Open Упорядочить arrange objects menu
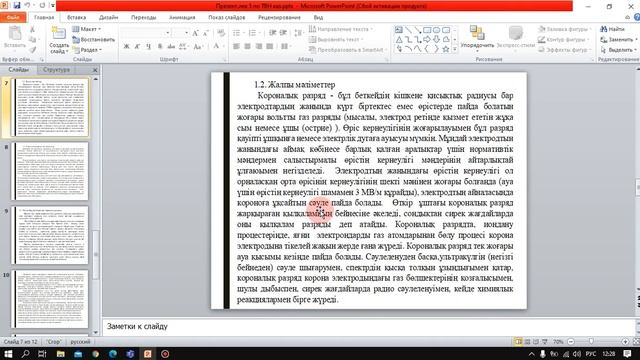 tap(477, 38)
